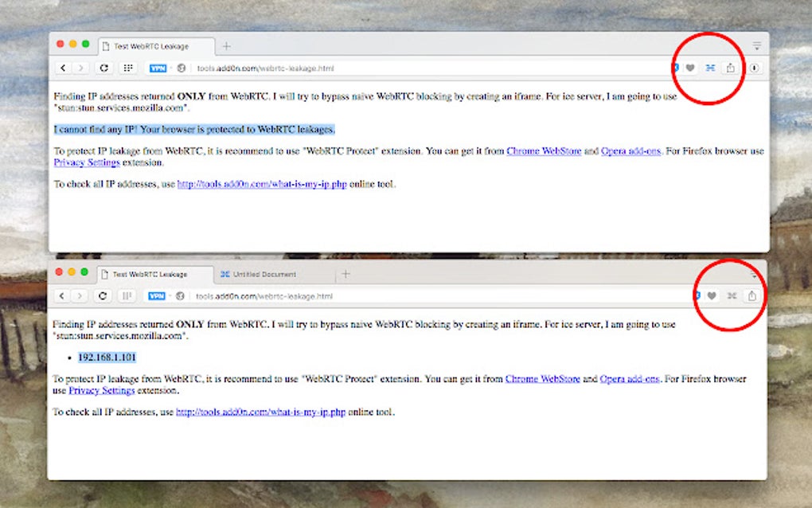Toggle VPN in the lower browser window
This screenshot has height=508, width=812.
(156, 295)
